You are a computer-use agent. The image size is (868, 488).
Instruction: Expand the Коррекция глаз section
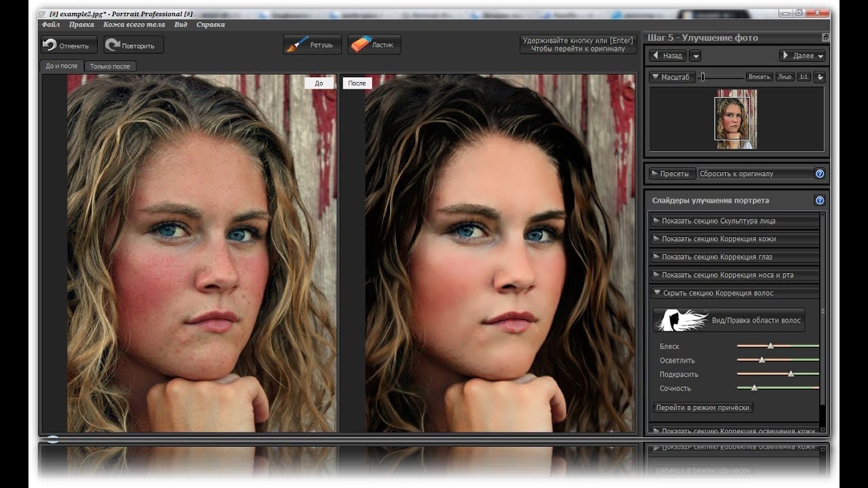pyautogui.click(x=734, y=257)
